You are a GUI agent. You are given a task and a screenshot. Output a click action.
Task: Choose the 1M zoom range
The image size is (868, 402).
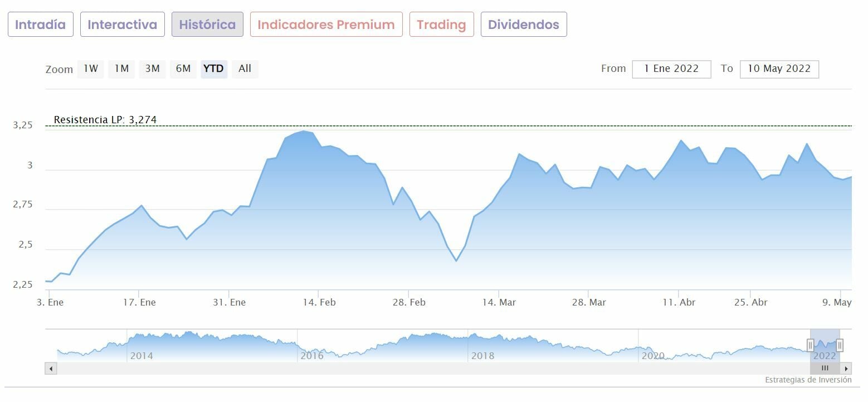[121, 69]
